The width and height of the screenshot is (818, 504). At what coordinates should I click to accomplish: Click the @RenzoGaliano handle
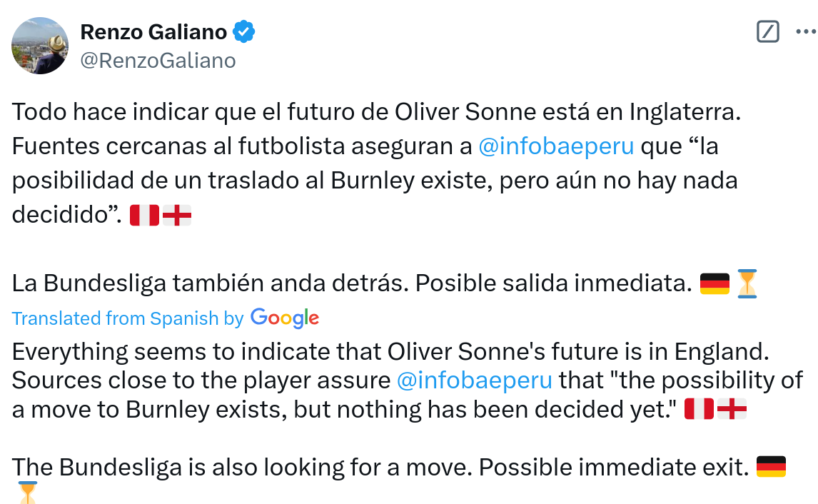(x=158, y=61)
